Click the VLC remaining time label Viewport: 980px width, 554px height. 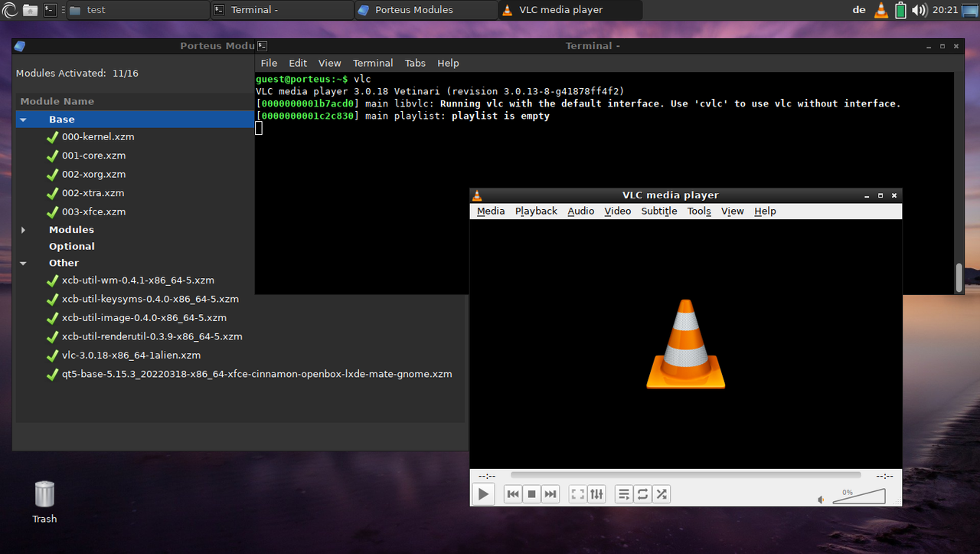[884, 476]
